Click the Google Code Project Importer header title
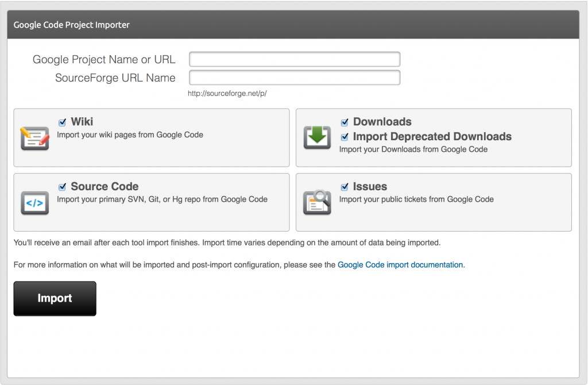This screenshot has width=588, height=385. coord(72,25)
